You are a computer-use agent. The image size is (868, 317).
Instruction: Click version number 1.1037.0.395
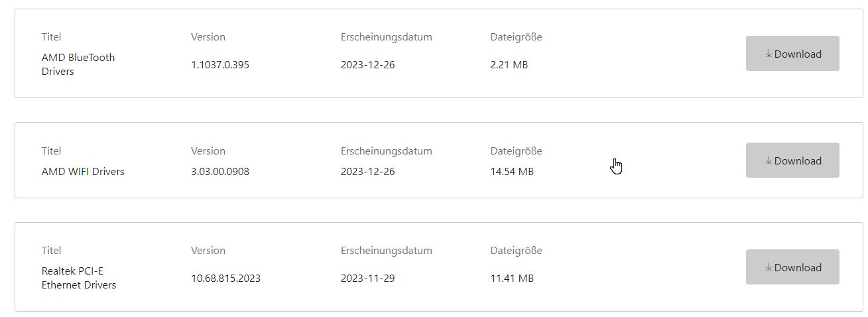[x=220, y=65]
